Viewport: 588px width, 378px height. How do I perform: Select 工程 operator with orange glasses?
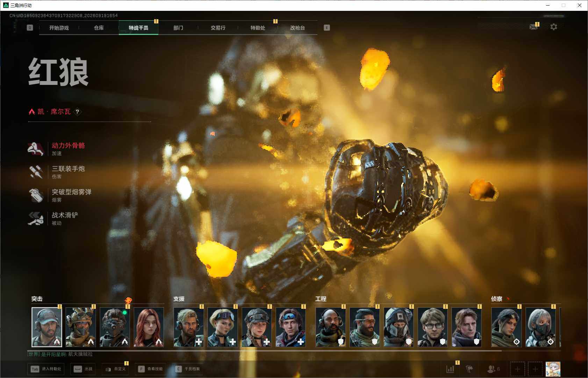[x=365, y=327]
